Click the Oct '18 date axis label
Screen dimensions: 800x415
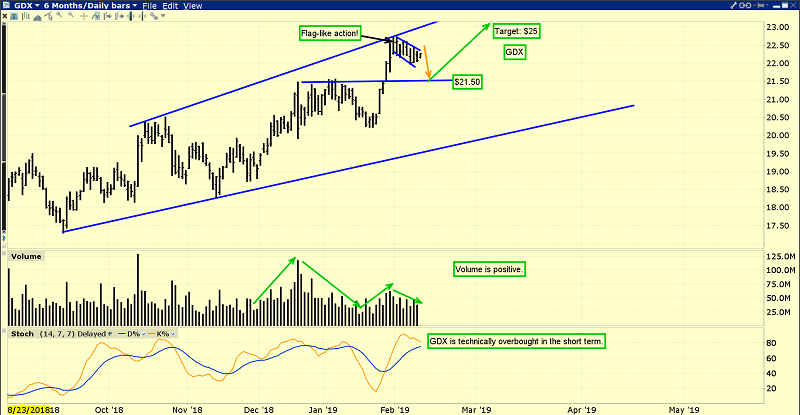(x=109, y=410)
